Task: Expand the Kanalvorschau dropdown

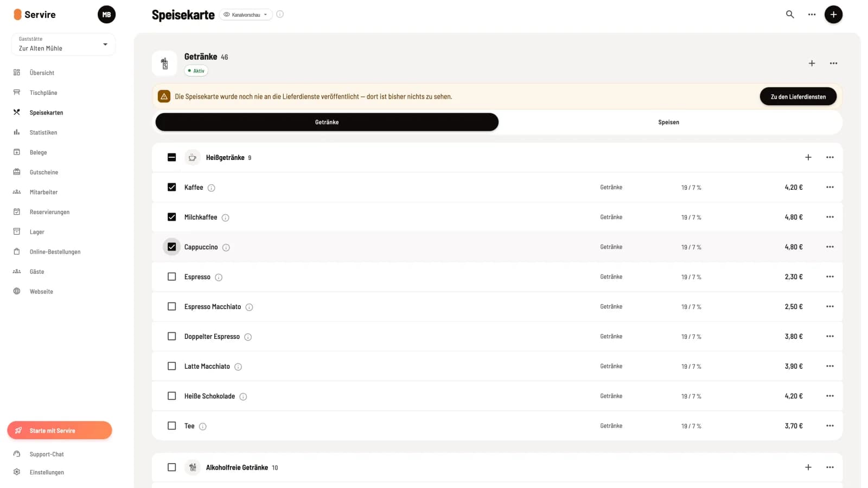Action: [246, 15]
